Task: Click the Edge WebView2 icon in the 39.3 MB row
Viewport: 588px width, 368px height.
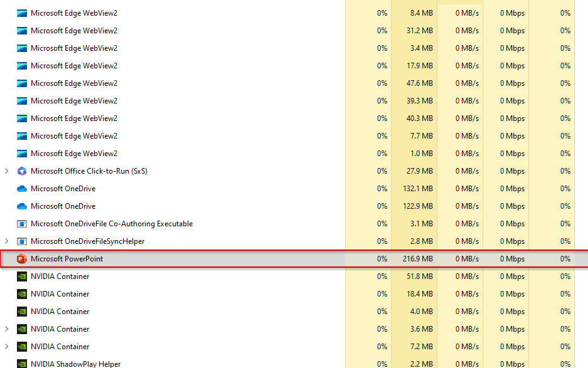Action: point(22,101)
